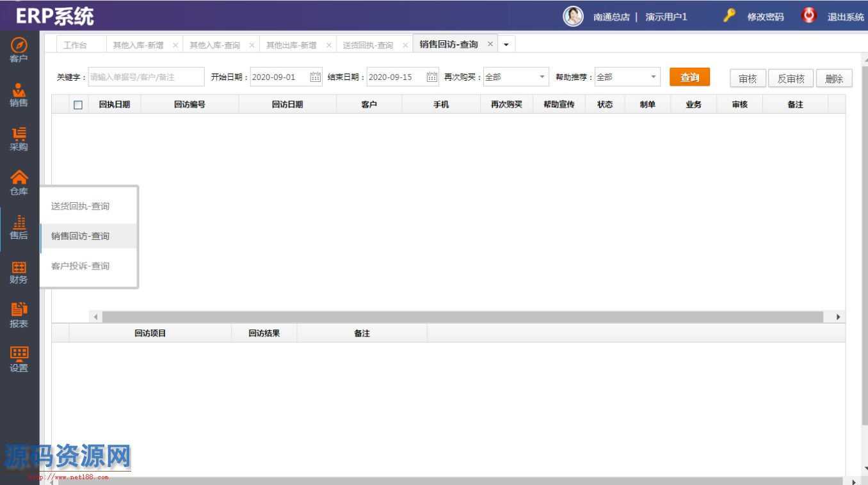Open the 采购 shopping cart icon
Screen dimensions: 868x485
(x=19, y=134)
